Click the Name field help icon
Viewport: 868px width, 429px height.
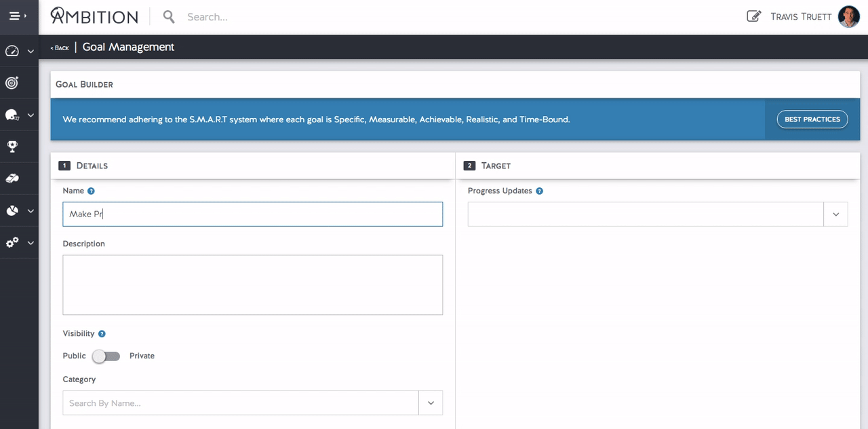[92, 191]
